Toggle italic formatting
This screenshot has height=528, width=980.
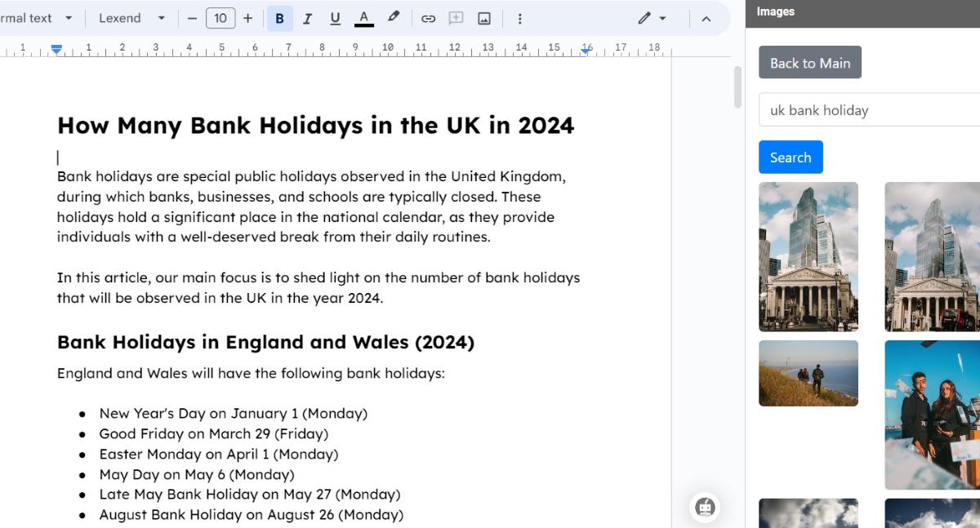(307, 18)
